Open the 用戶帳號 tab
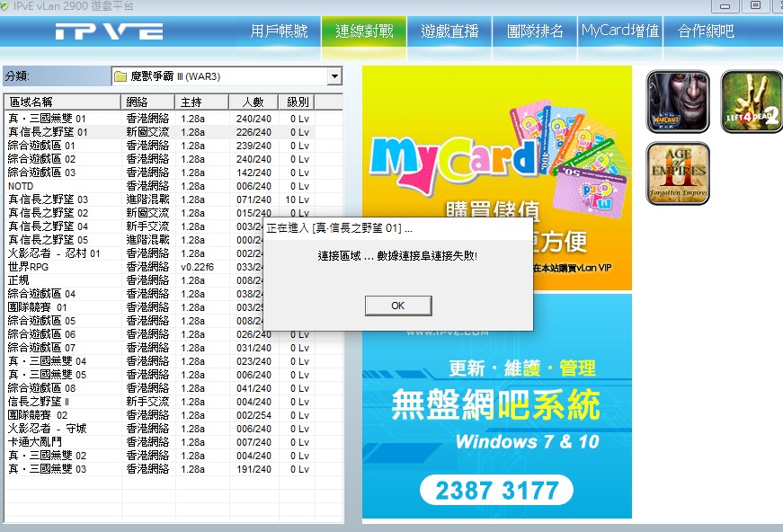 point(280,31)
